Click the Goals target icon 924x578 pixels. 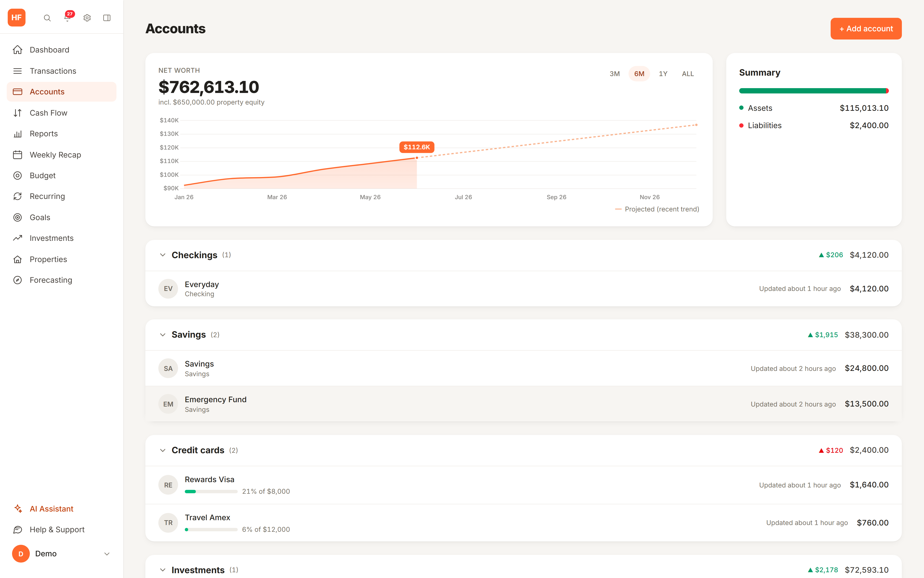pyautogui.click(x=18, y=217)
